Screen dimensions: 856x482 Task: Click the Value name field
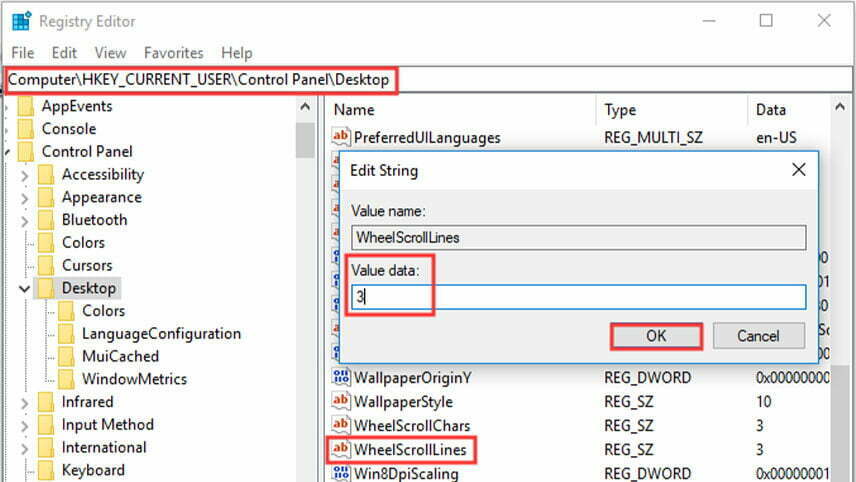578,237
